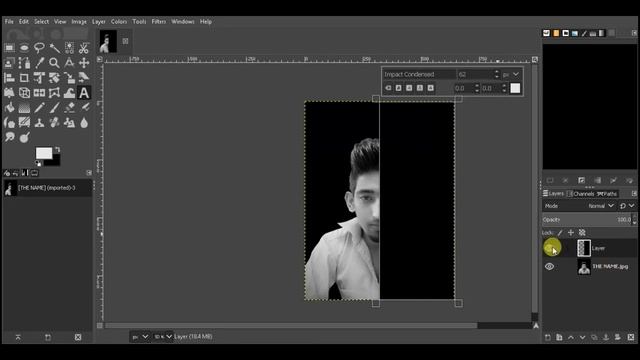Image resolution: width=640 pixels, height=360 pixels.
Task: Switch to the Paths tab
Action: 607,194
